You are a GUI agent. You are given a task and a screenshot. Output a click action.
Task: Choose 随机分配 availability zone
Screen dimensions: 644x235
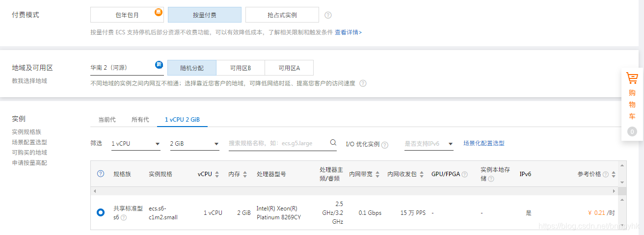191,68
